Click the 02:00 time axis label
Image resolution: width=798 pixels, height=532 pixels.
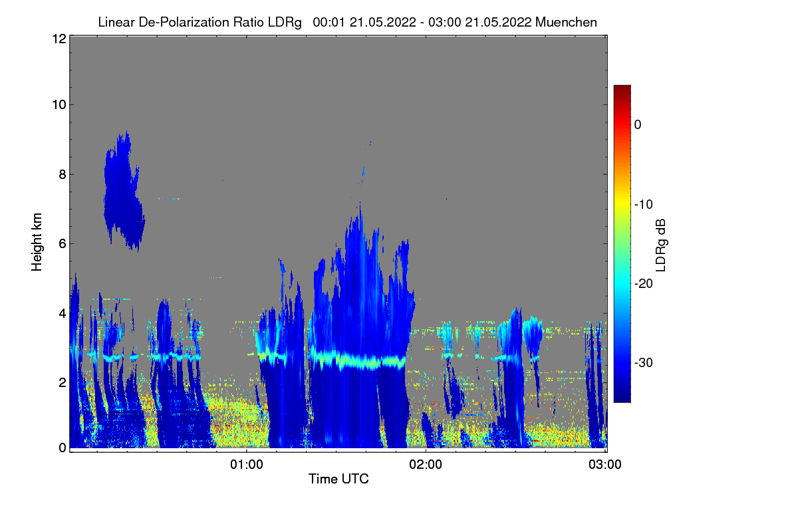(426, 464)
